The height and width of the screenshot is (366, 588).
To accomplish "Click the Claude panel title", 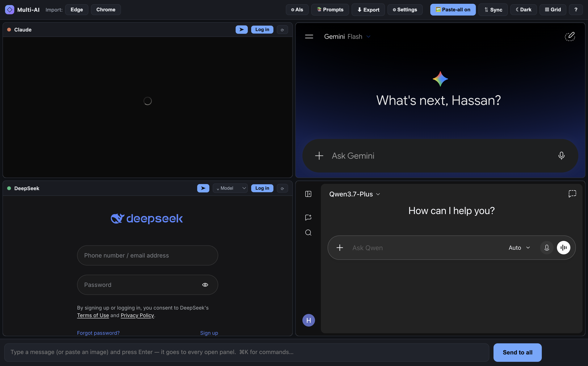I will coord(23,30).
